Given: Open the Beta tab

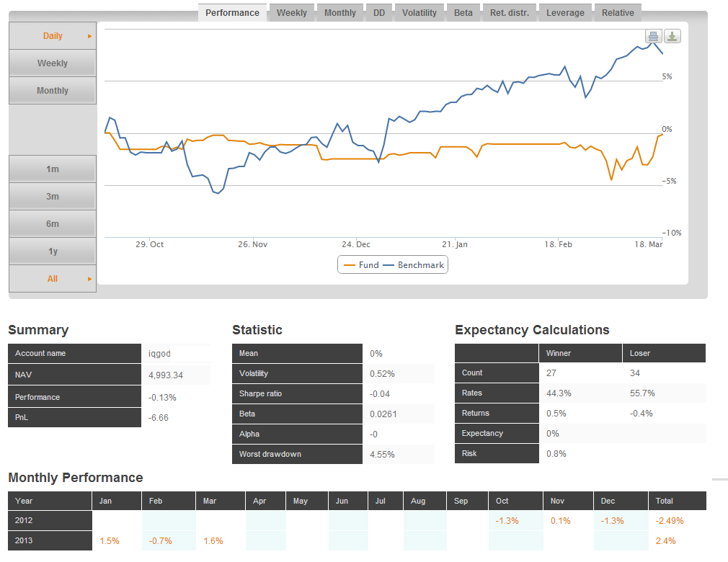Looking at the screenshot, I should click(463, 13).
